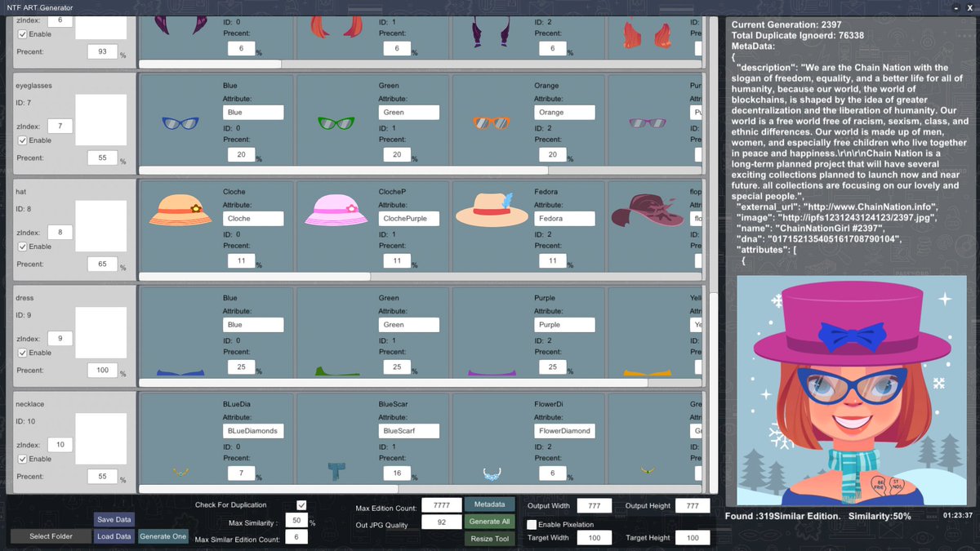Edit the dress layer Precent field

click(x=102, y=371)
